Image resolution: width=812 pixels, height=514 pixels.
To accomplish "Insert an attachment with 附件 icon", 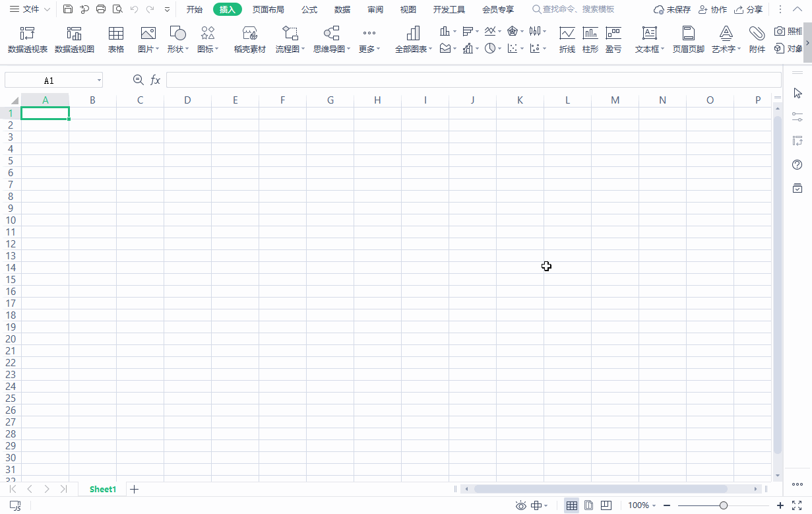I will (x=757, y=40).
